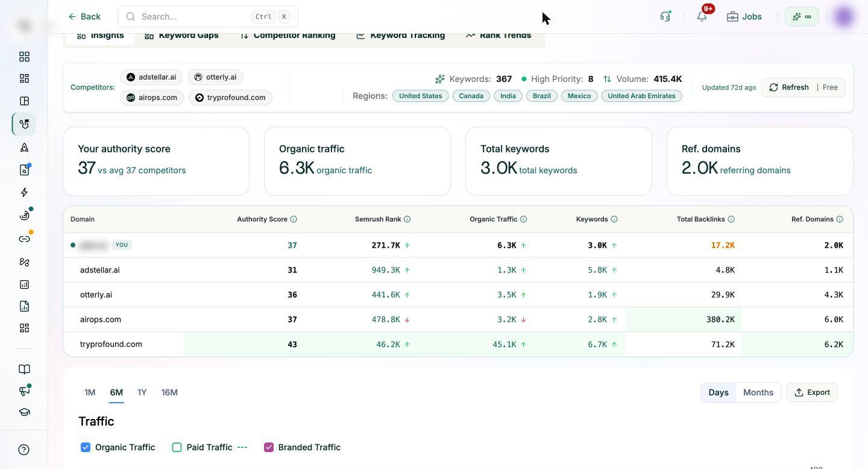Show info for the Ref. Domains column
Viewport: 868px width, 469px height.
point(840,219)
